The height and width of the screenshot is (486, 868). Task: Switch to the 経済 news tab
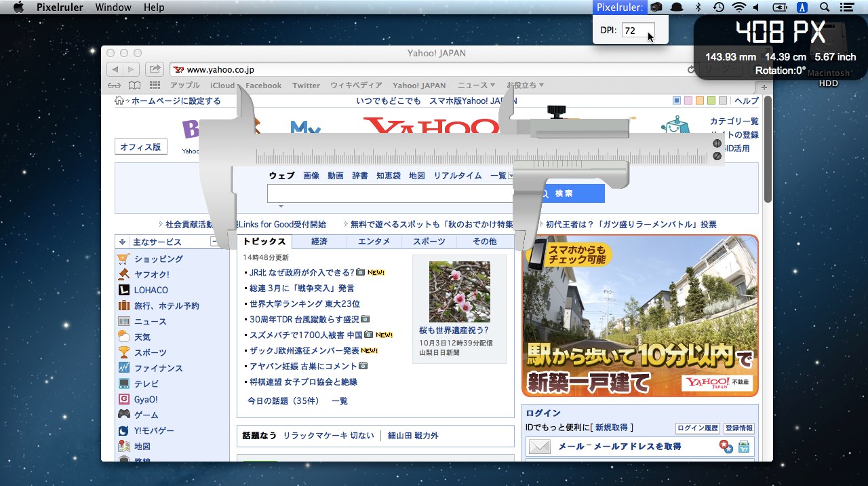319,242
